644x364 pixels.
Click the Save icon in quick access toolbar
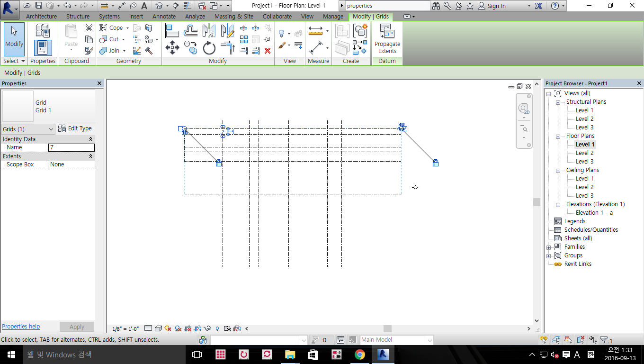(38, 6)
